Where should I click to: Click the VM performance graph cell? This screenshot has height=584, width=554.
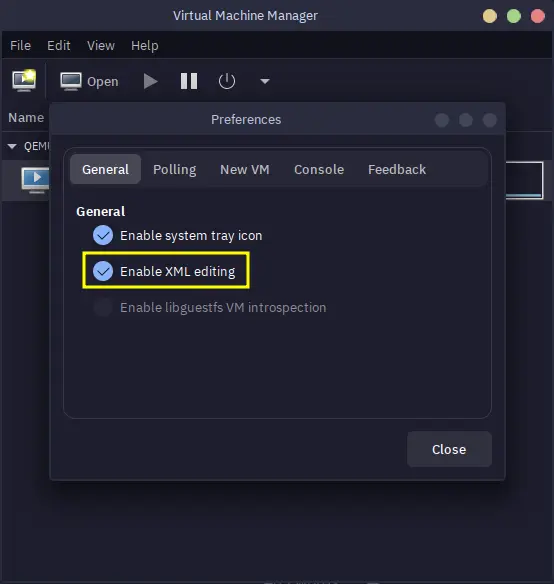(x=524, y=180)
